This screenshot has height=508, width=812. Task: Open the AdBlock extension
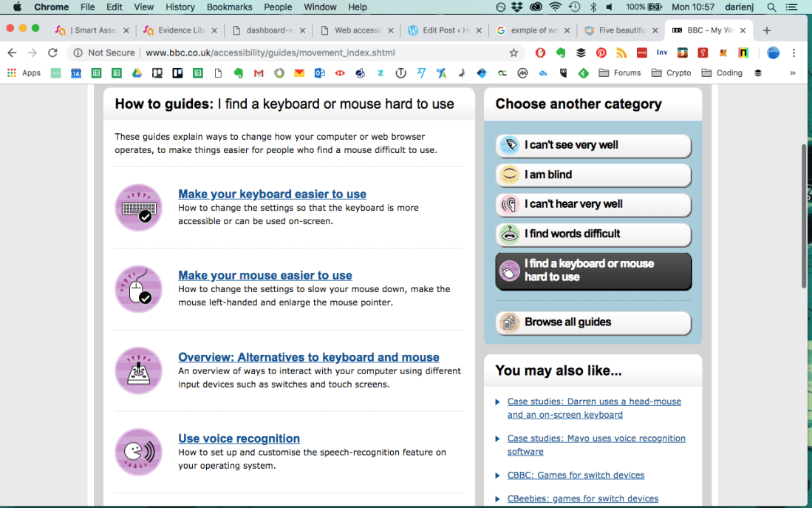coord(541,53)
